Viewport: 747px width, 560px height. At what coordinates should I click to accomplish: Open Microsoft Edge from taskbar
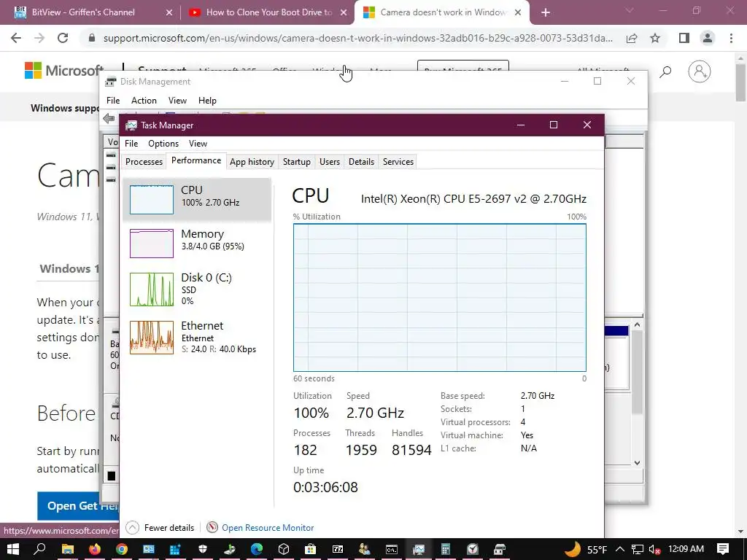(257, 549)
